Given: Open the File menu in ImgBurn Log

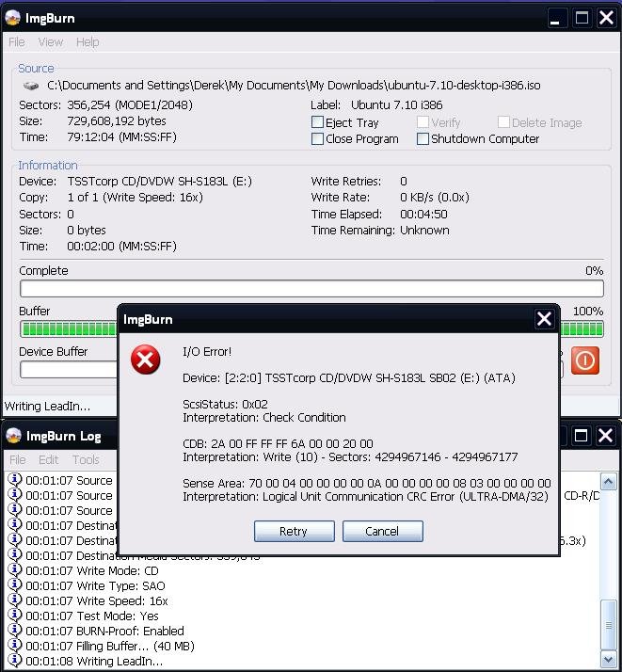Looking at the screenshot, I should coord(18,460).
